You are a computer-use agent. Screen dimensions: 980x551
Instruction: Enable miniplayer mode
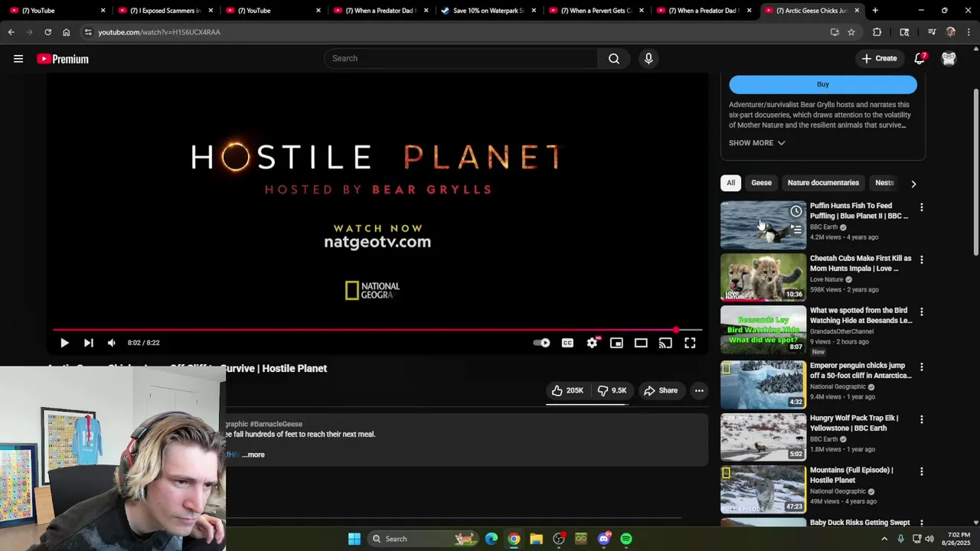[x=616, y=343]
